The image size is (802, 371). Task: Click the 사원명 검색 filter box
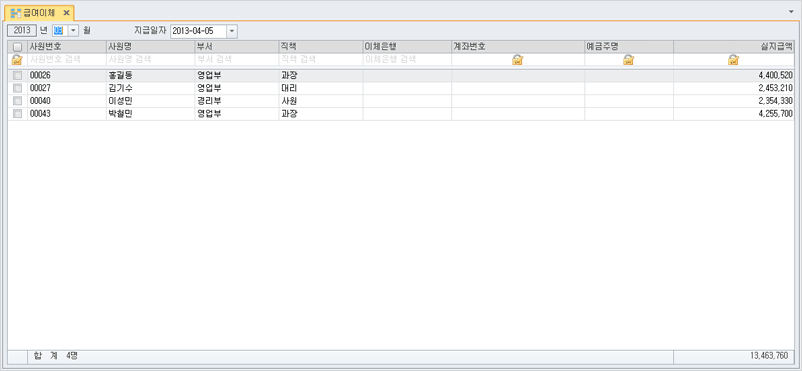coord(150,60)
